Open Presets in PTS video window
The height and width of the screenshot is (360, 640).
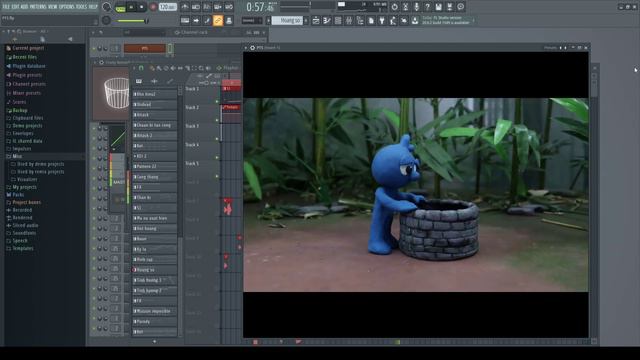click(x=550, y=48)
